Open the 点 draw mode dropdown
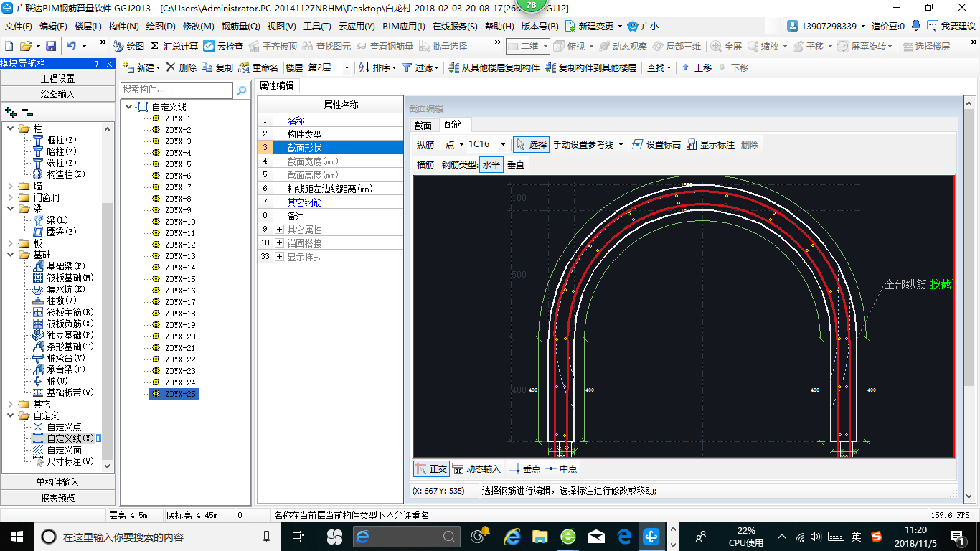The image size is (980, 551). point(461,144)
